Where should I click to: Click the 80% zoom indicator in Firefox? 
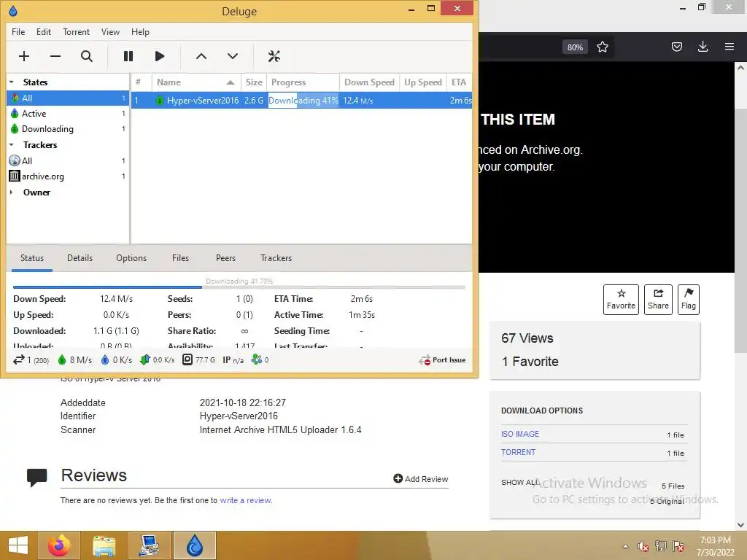pyautogui.click(x=575, y=47)
